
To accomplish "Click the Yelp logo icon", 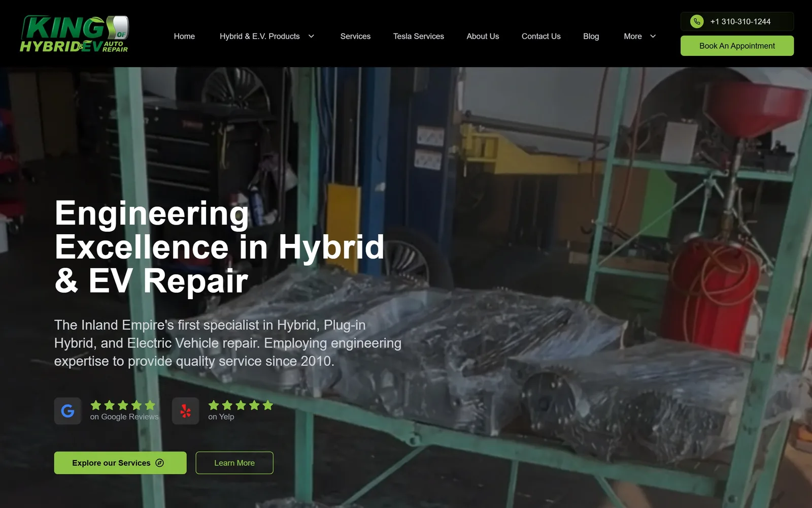I will pyautogui.click(x=186, y=411).
